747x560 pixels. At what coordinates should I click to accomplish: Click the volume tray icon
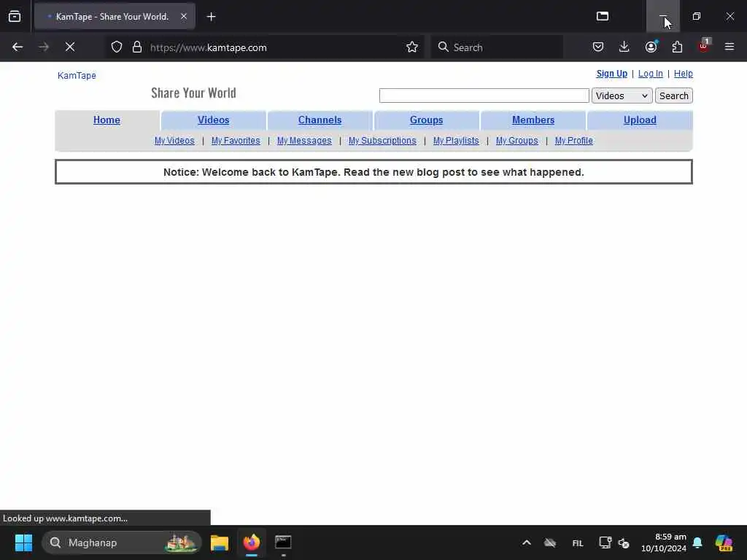624,542
